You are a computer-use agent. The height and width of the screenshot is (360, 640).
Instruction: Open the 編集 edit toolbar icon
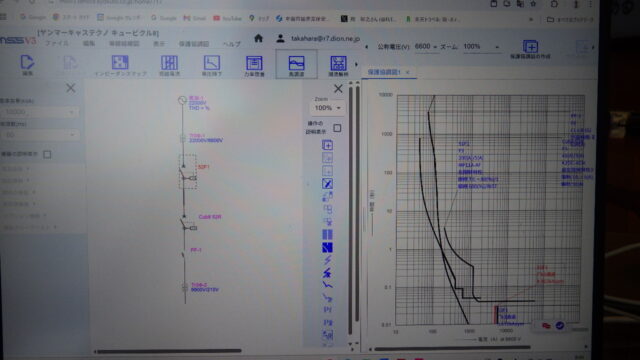[x=27, y=64]
